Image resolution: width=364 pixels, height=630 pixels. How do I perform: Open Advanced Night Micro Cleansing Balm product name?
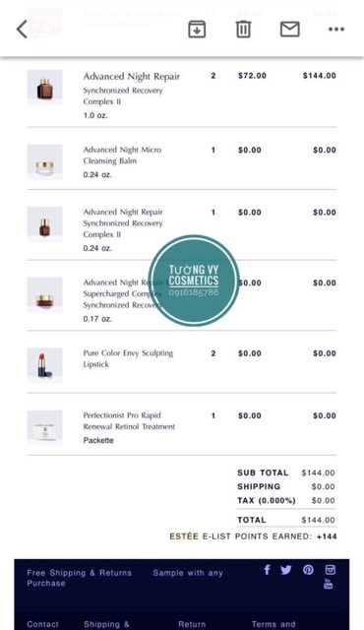(122, 156)
